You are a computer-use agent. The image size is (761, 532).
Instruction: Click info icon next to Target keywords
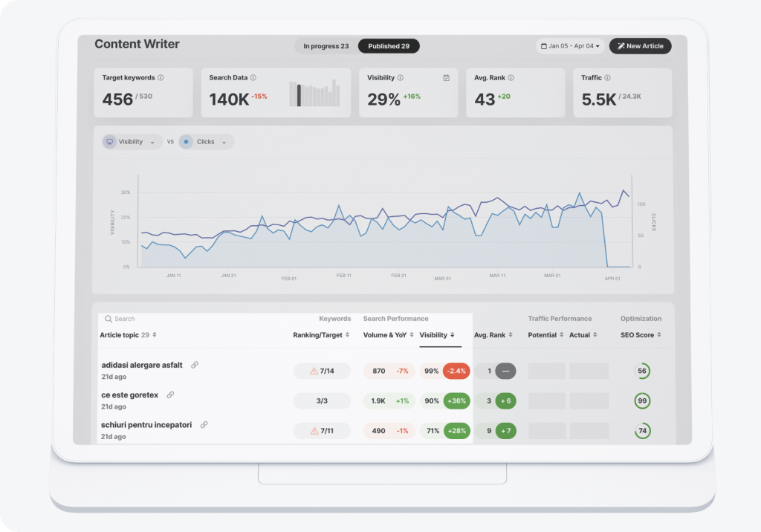161,78
